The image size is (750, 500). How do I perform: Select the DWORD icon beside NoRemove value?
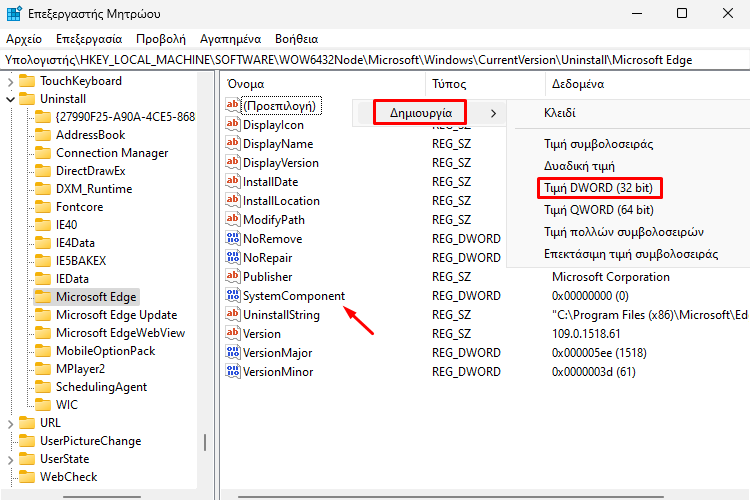click(x=232, y=238)
